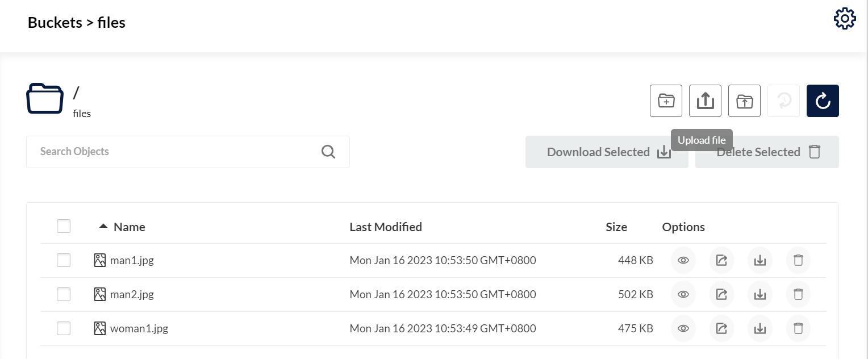Preview man1.jpg with eye icon
The height and width of the screenshot is (359, 868).
point(683,261)
